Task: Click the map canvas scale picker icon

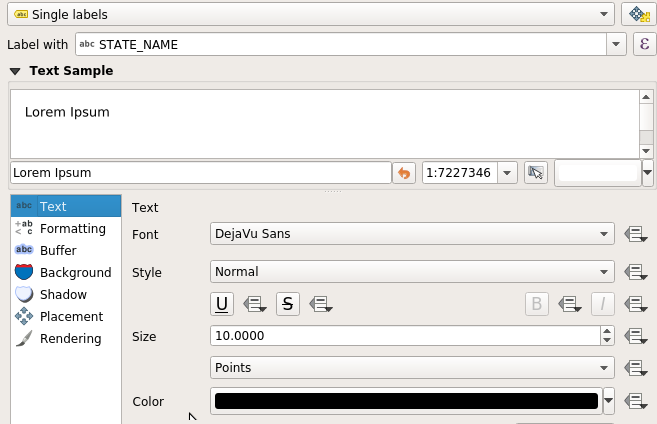Action: tap(536, 173)
